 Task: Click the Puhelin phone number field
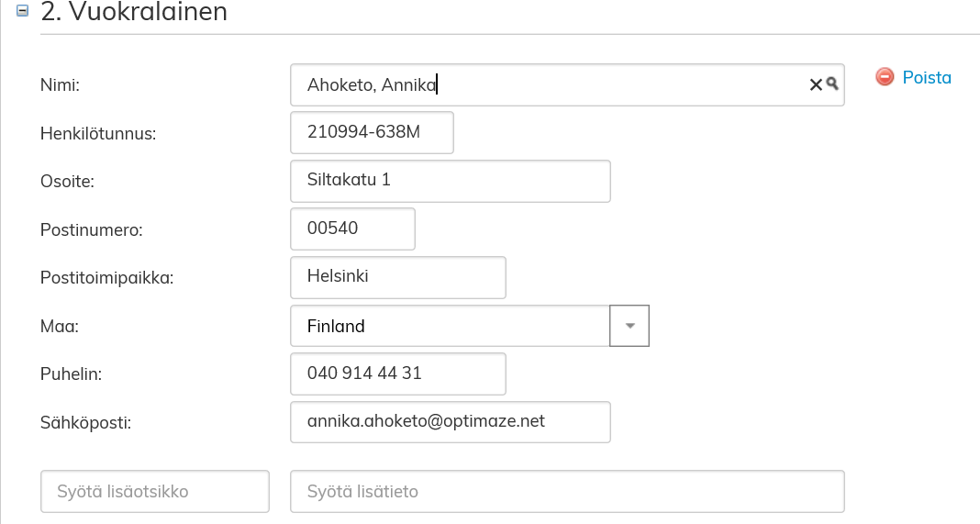click(397, 373)
